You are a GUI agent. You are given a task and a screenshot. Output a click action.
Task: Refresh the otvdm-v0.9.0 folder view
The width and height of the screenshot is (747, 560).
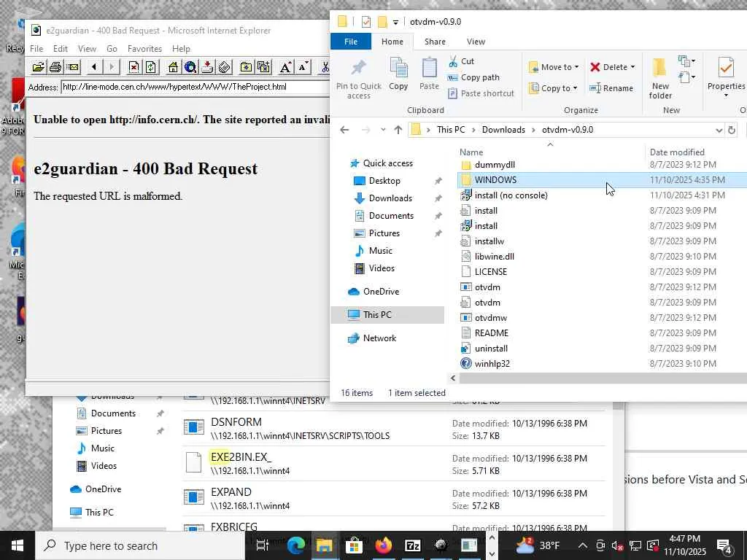pyautogui.click(x=732, y=130)
